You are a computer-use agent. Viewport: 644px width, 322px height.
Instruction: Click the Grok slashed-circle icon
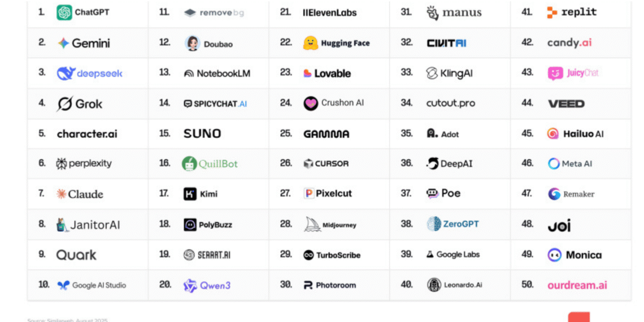pos(64,104)
